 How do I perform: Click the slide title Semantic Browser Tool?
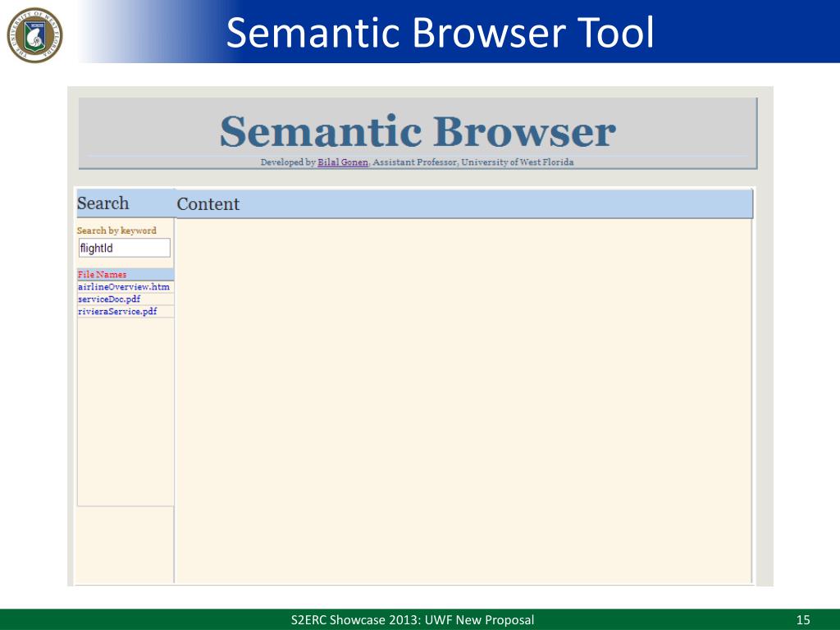point(440,33)
